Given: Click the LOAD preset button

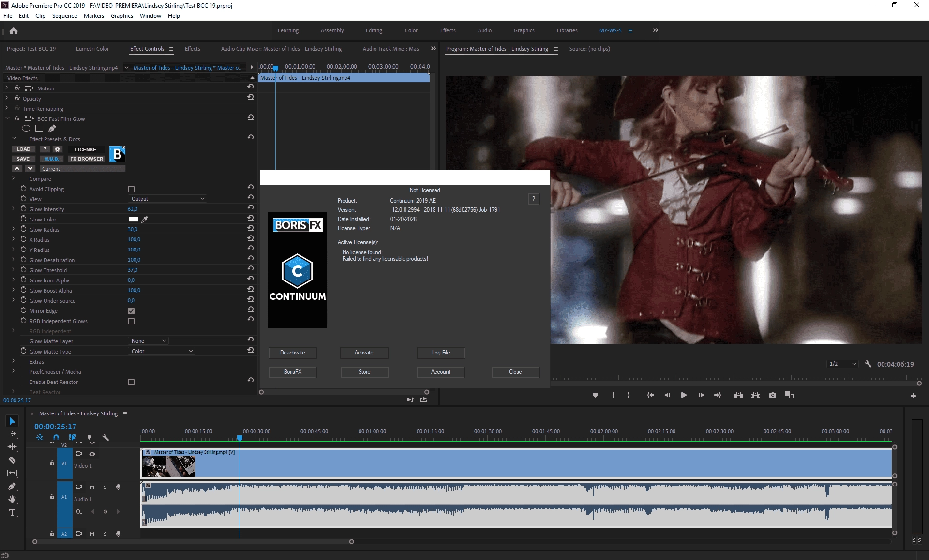Looking at the screenshot, I should [23, 149].
